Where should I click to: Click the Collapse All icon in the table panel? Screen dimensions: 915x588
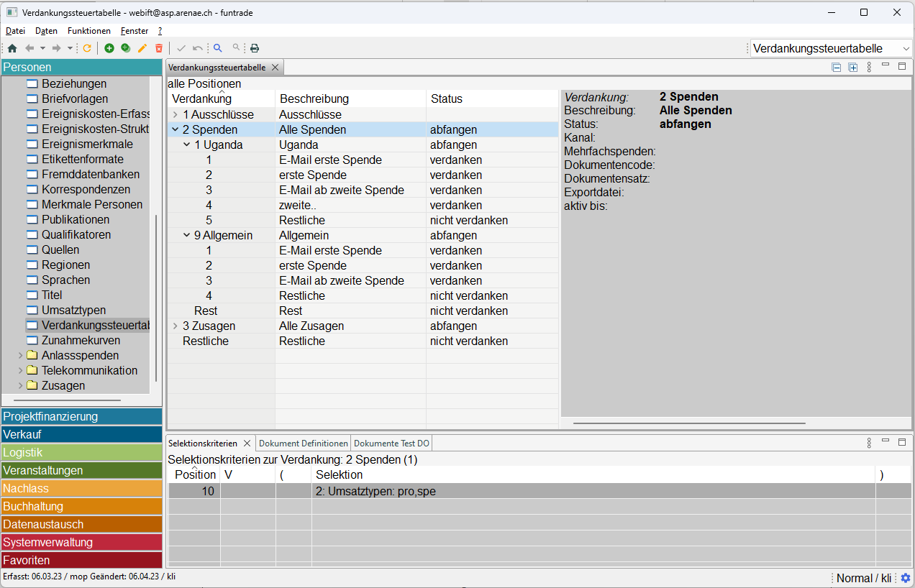(836, 67)
